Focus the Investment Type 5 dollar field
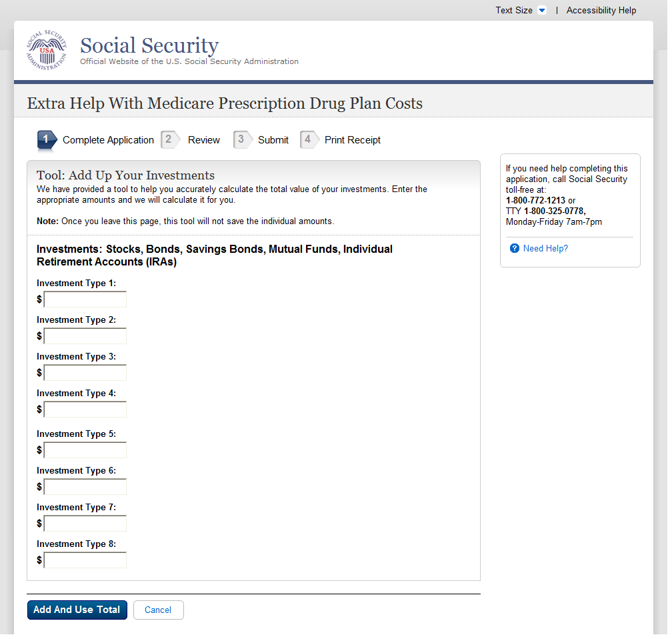Viewport: 672px width, 639px height. click(85, 450)
